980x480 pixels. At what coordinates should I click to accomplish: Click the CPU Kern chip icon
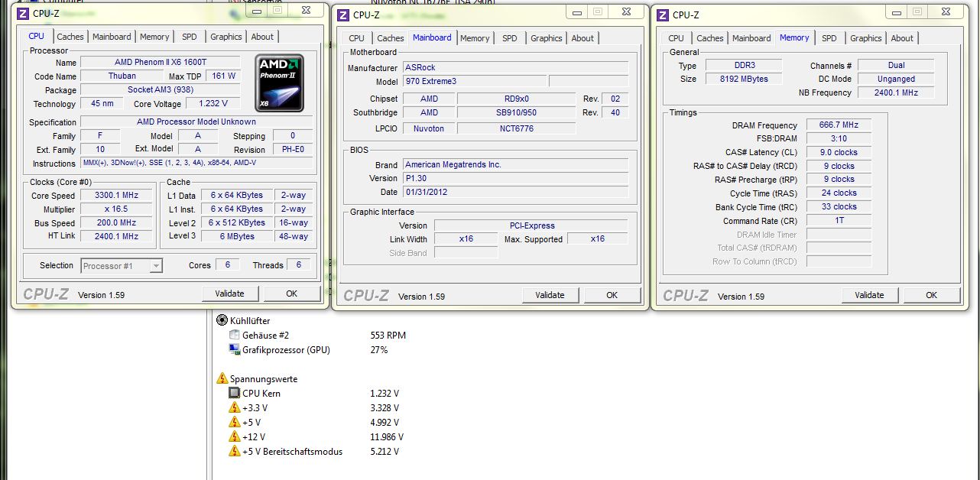tap(235, 393)
